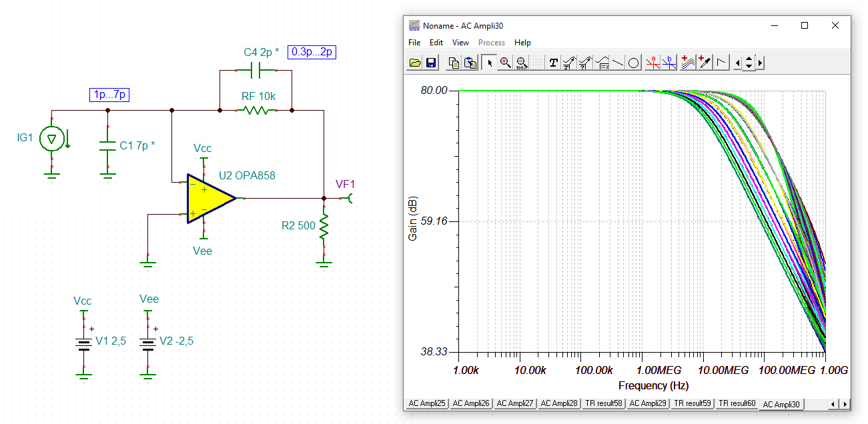868x424 pixels.
Task: Maximize the Noname - AC Ampli30 window
Action: [x=805, y=25]
